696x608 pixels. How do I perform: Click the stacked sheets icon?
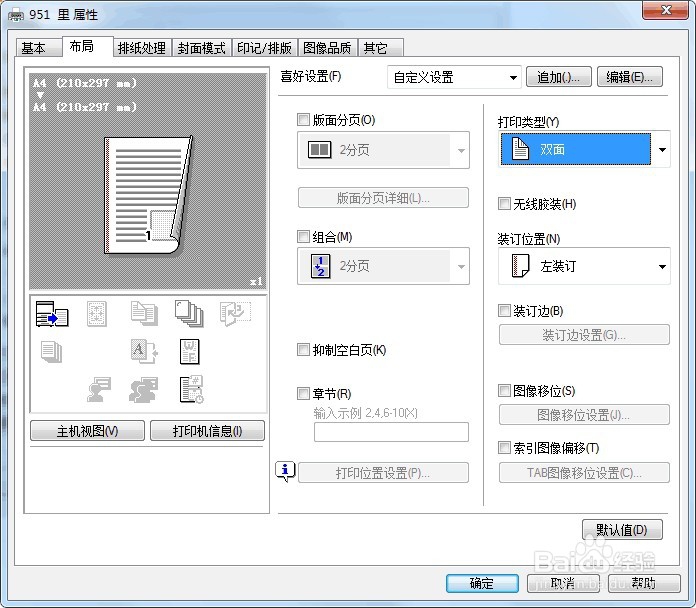pos(189,314)
